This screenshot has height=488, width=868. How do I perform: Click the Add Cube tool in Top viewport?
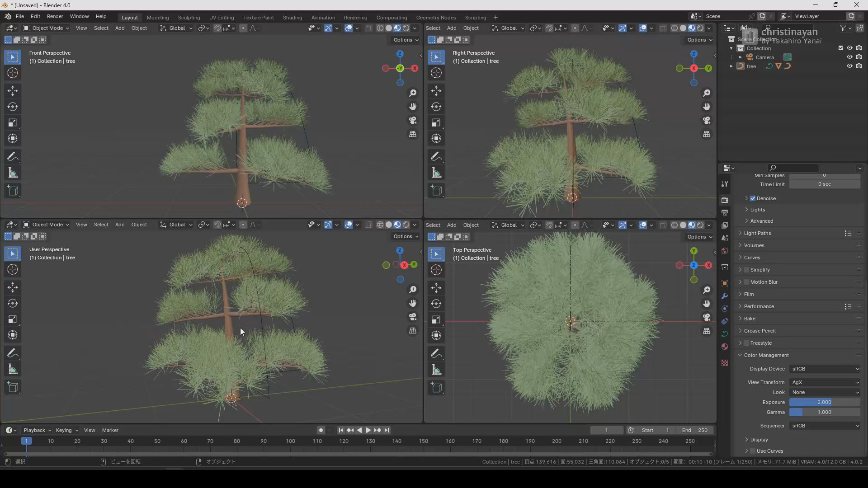[x=436, y=388]
